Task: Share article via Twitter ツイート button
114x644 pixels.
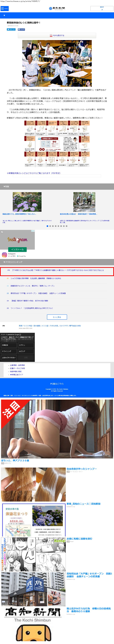Action: (11, 29)
